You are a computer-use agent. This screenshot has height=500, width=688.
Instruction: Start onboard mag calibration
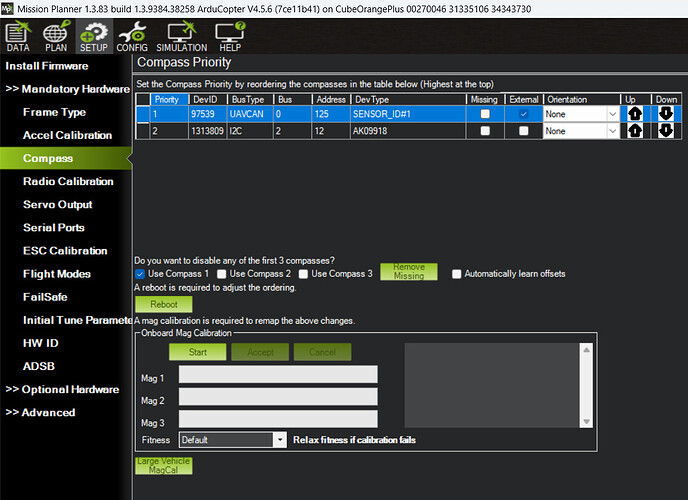[x=197, y=352]
